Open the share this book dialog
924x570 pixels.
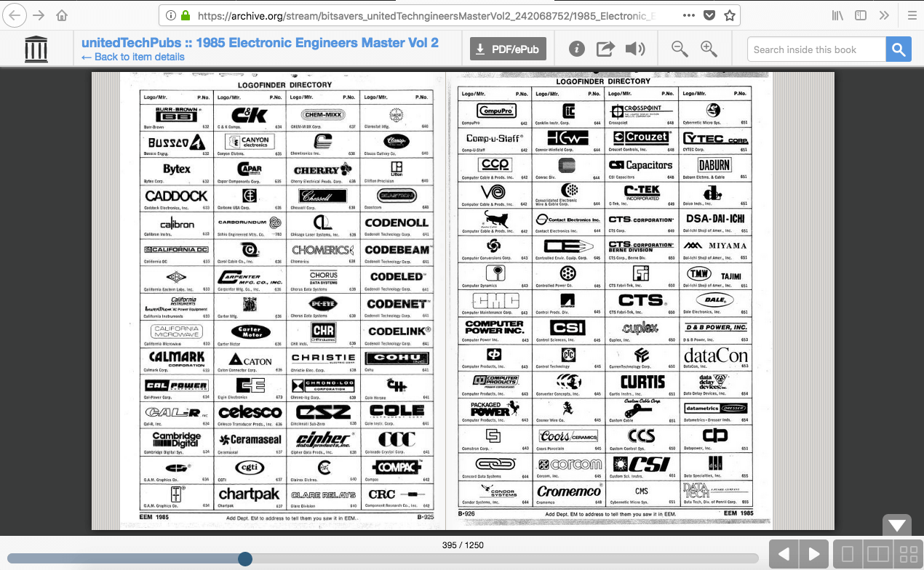click(605, 49)
